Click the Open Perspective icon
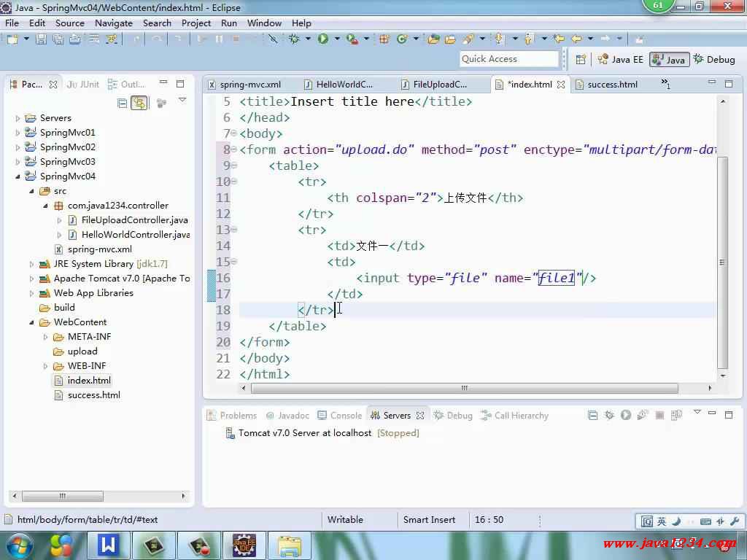747x560 pixels. point(581,60)
